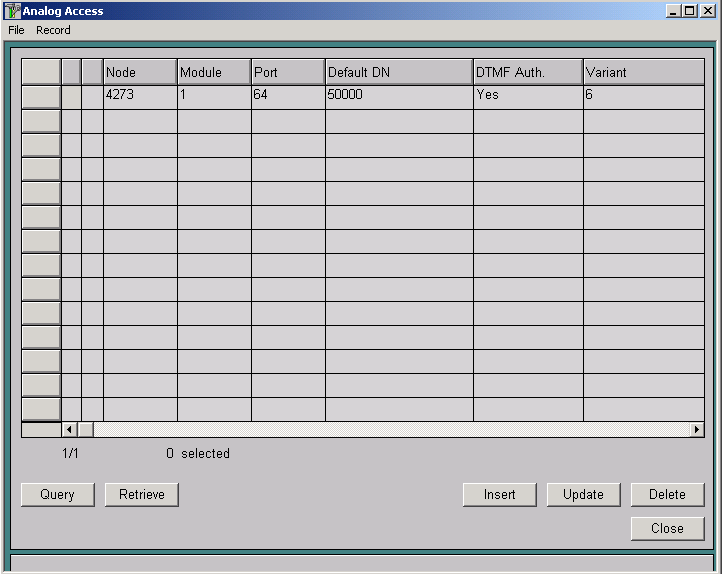The width and height of the screenshot is (722, 574).
Task: Click the Delete button
Action: [x=667, y=494]
